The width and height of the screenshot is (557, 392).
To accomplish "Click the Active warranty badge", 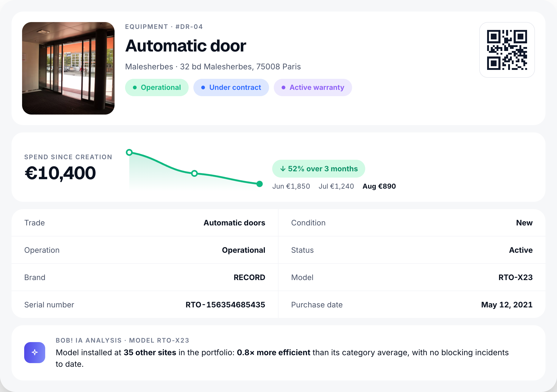I will (313, 87).
